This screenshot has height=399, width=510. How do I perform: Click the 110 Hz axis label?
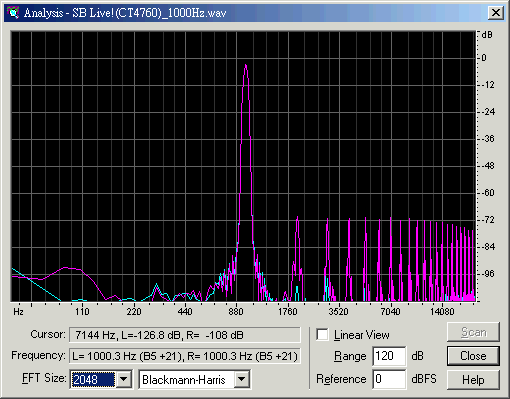[x=82, y=312]
